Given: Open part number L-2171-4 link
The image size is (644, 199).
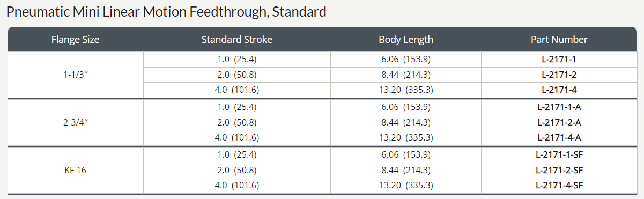Looking at the screenshot, I should tap(559, 90).
